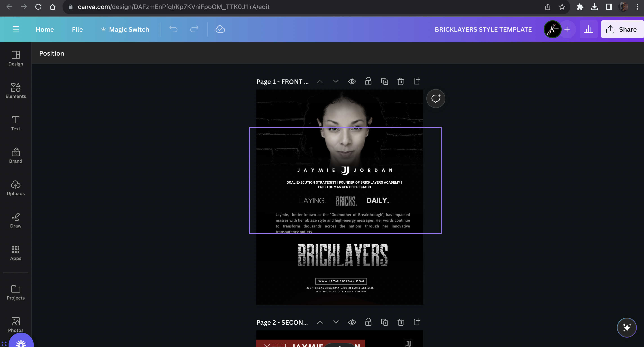
Task: Hide Page 1 with the eye toggle
Action: click(x=352, y=81)
